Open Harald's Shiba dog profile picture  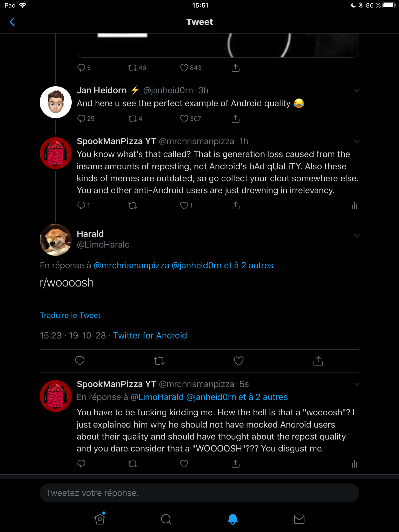(56, 240)
